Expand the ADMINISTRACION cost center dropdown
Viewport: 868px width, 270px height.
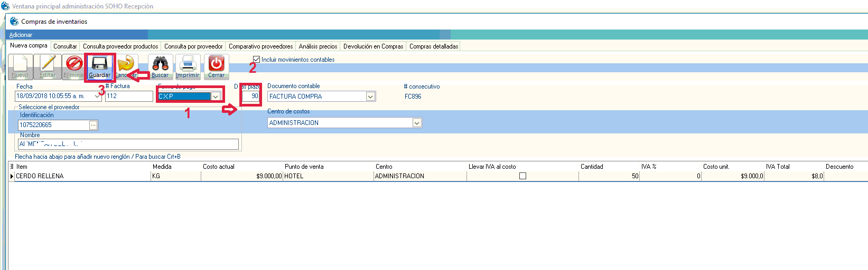417,123
